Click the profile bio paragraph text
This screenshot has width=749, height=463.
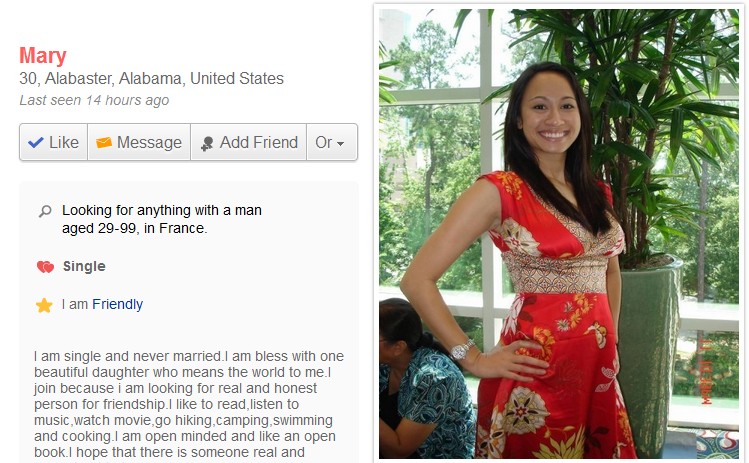(189, 404)
